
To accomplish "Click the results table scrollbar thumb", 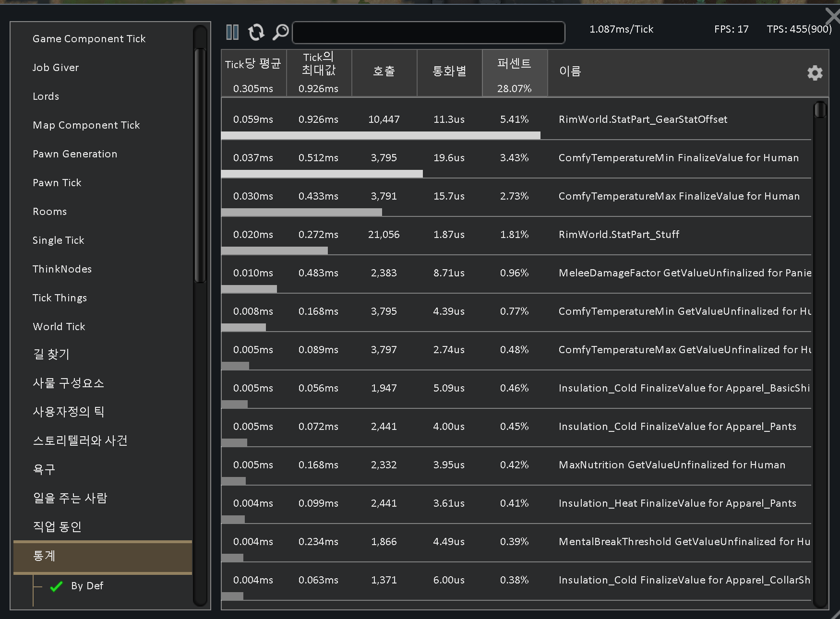I will (x=820, y=110).
